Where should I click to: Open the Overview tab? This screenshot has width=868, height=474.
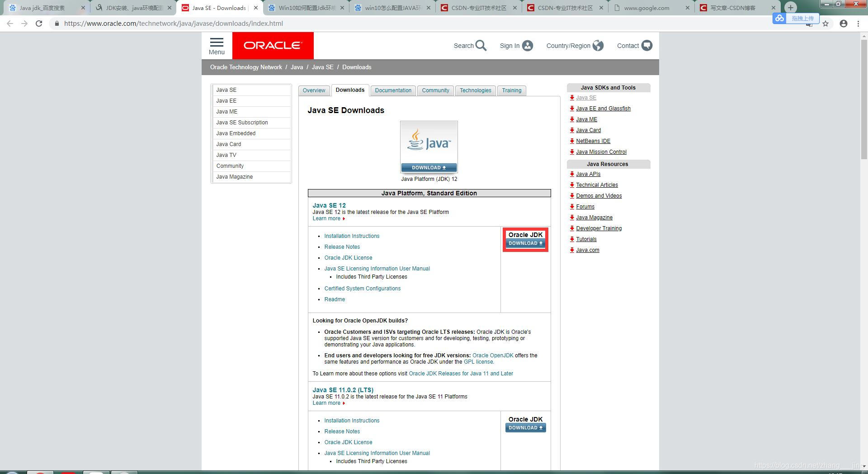[x=314, y=90]
